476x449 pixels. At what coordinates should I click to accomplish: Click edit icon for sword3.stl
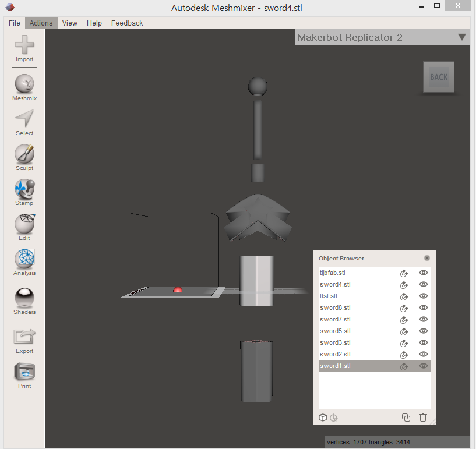tap(404, 343)
